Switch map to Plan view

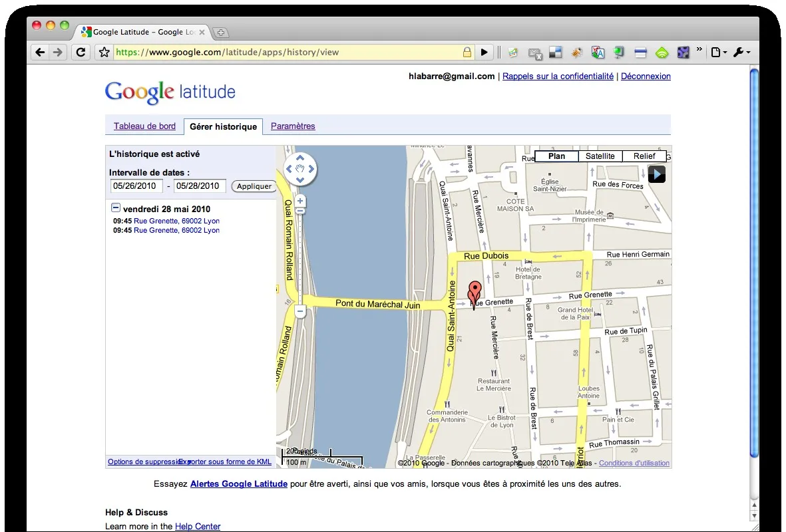click(x=556, y=156)
